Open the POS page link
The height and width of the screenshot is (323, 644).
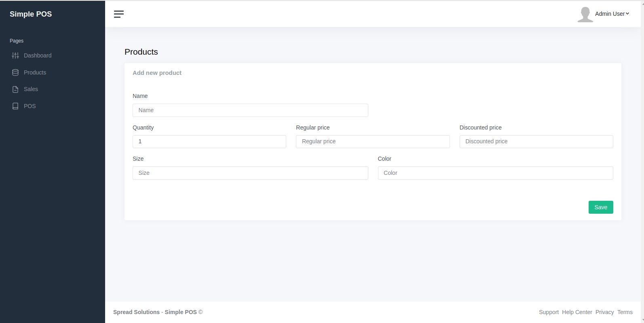(30, 106)
